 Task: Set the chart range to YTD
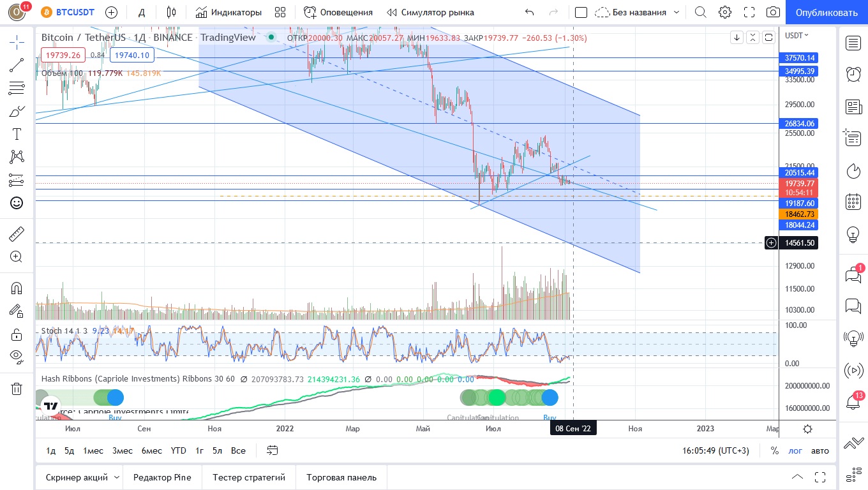(x=179, y=450)
